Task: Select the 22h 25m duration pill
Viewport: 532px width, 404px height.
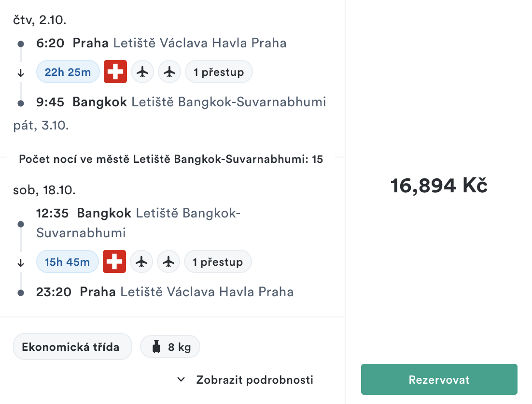Action: coord(68,72)
